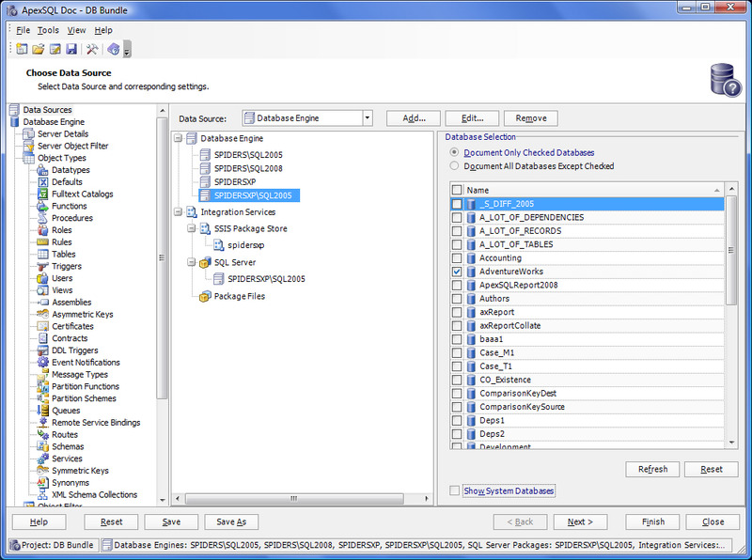The height and width of the screenshot is (560, 752).
Task: Click the Server Object Filter icon
Action: tap(29, 146)
